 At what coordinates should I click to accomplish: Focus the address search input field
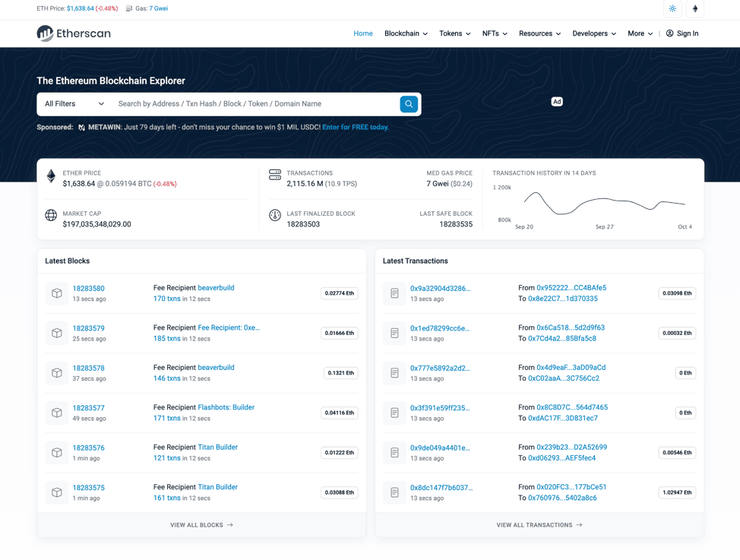[x=255, y=104]
